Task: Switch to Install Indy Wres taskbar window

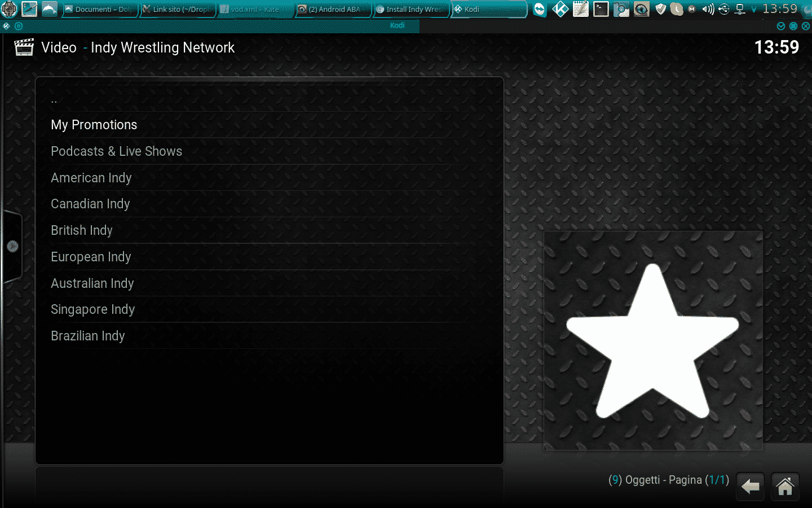Action: (x=411, y=9)
